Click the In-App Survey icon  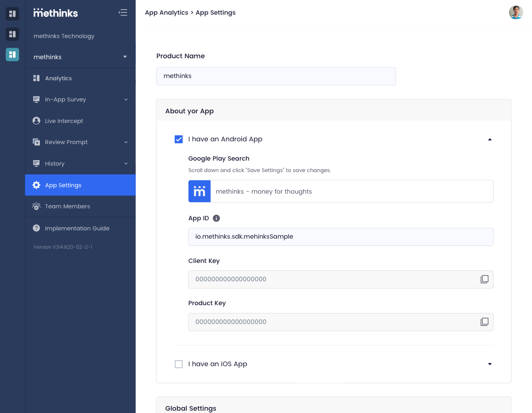coord(36,100)
